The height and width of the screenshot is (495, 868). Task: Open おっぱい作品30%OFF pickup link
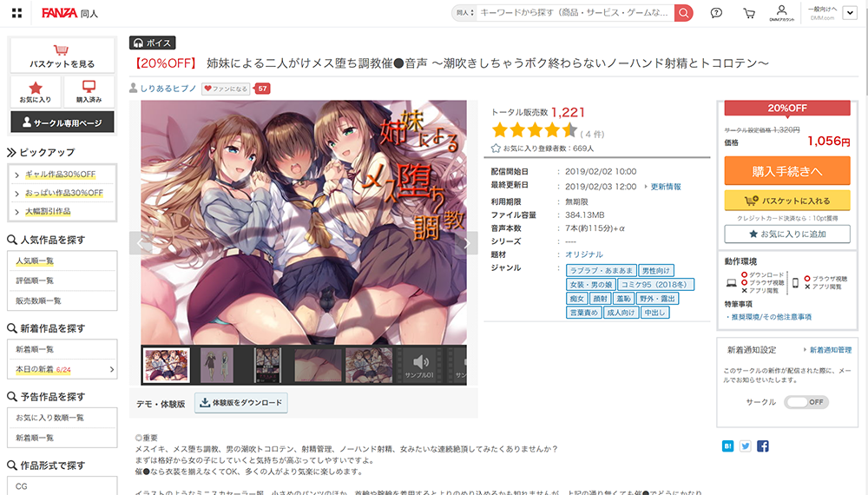tap(64, 193)
